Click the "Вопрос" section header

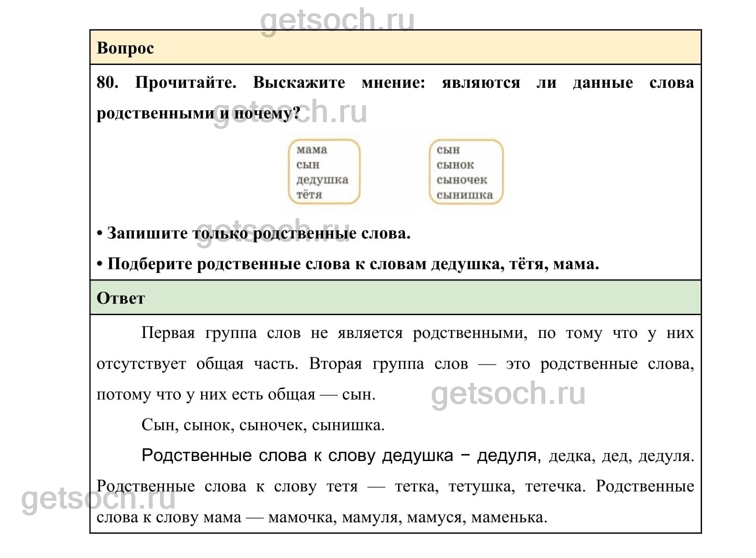tap(125, 48)
